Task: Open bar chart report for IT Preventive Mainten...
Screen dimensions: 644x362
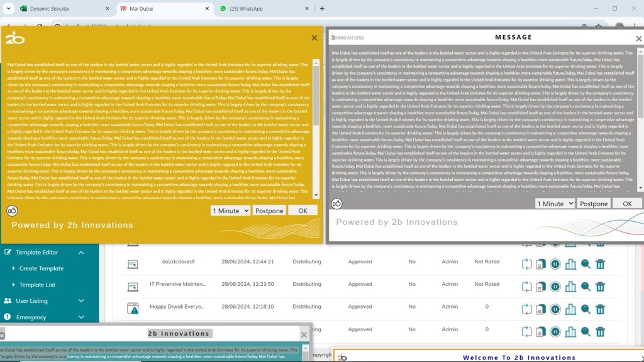Action: coord(570,287)
